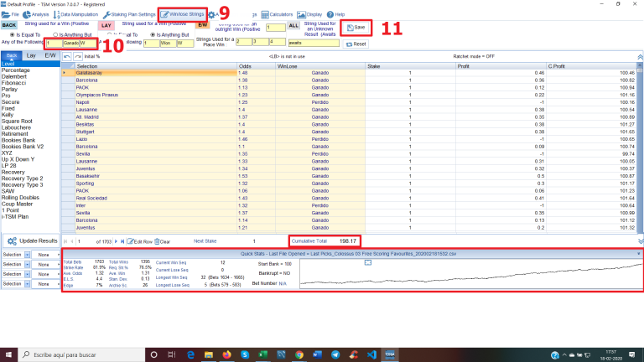The image size is (644, 362).
Task: Open the topmost Selection filter dropdown
Action: pos(27,255)
